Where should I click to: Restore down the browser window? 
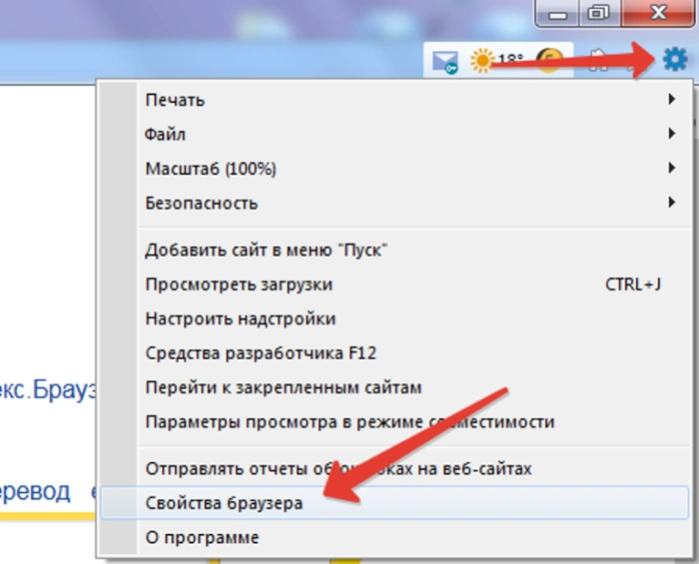tap(599, 13)
